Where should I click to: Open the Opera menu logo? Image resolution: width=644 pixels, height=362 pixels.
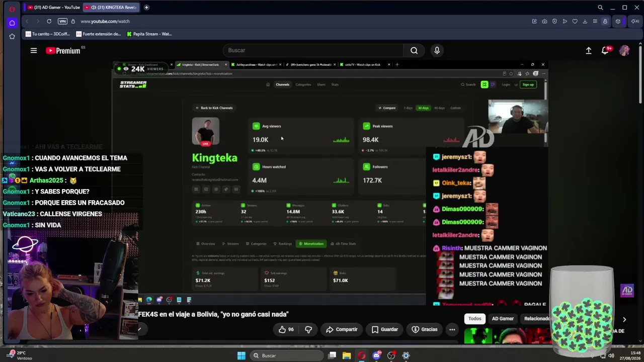pos(12,8)
